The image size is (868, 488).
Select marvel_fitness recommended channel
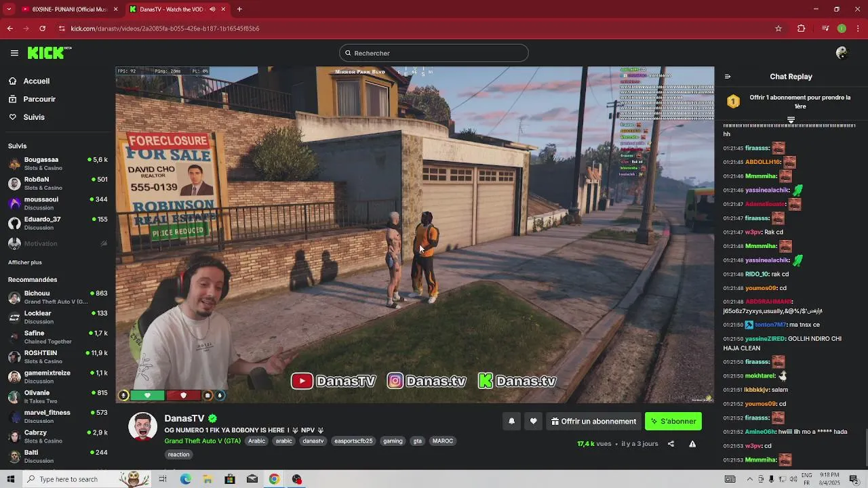pyautogui.click(x=57, y=416)
